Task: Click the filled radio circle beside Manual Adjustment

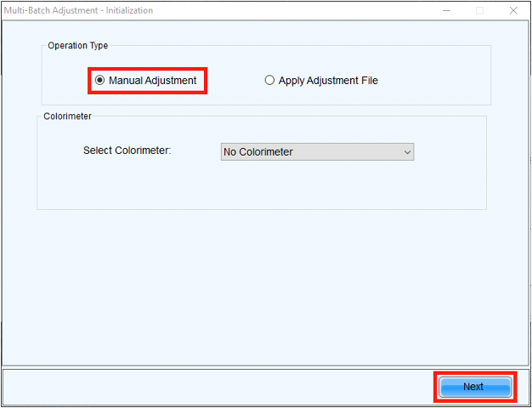Action: point(100,81)
